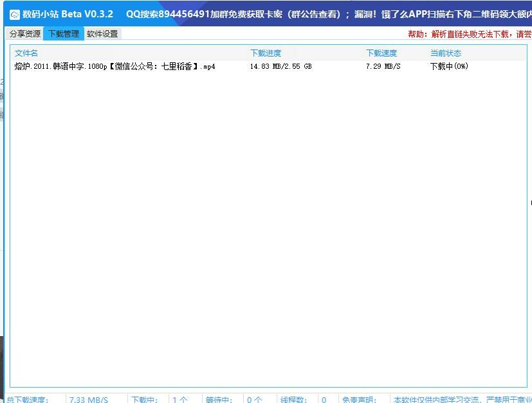Click the 下载速度 column header

click(x=381, y=53)
